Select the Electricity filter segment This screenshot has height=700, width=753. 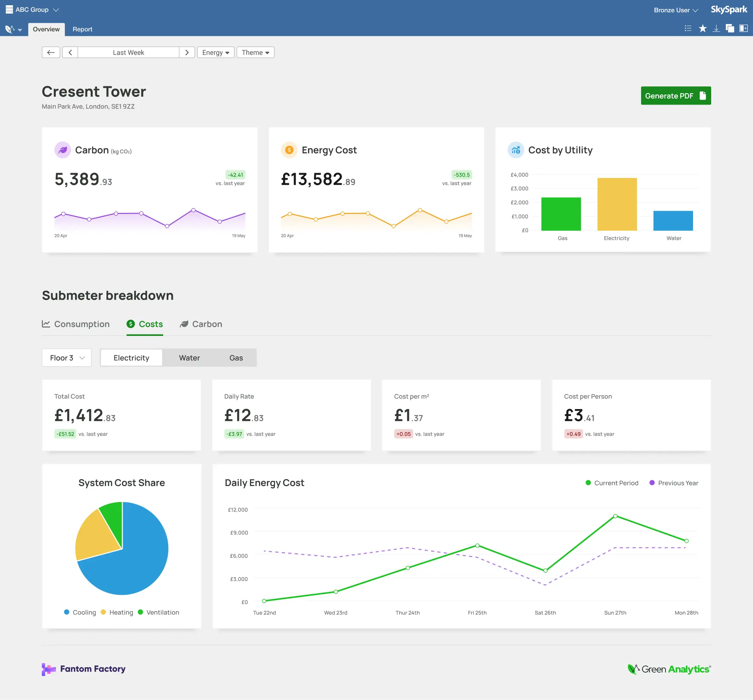point(131,357)
